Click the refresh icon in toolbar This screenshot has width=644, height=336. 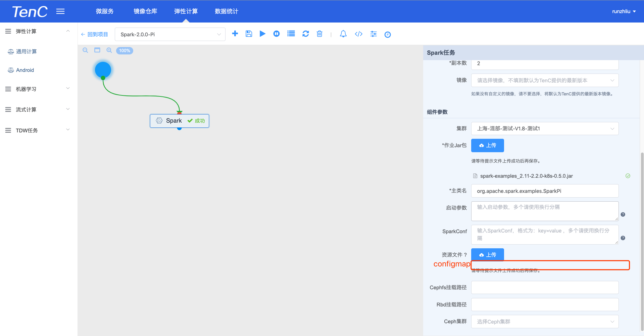click(305, 34)
